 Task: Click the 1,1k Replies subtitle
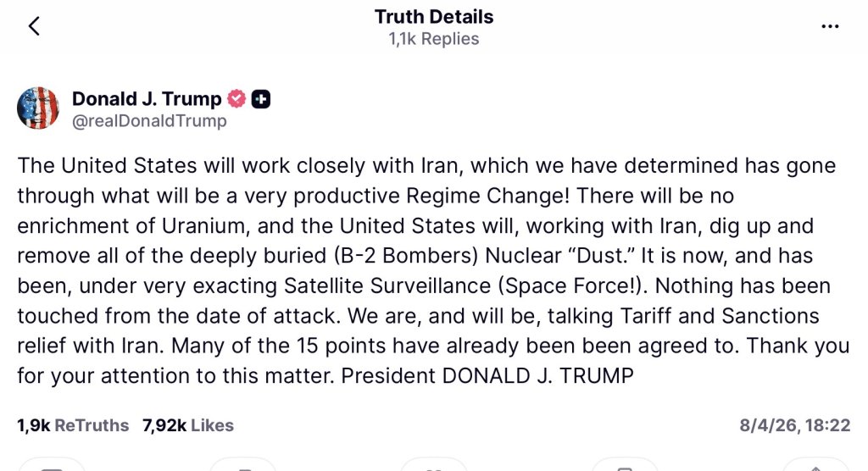point(434,39)
